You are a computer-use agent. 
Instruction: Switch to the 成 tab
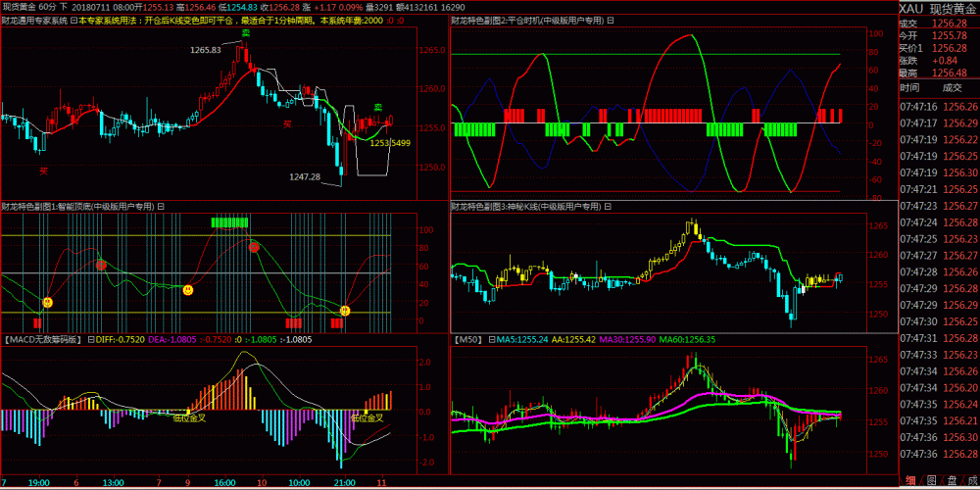[971, 480]
